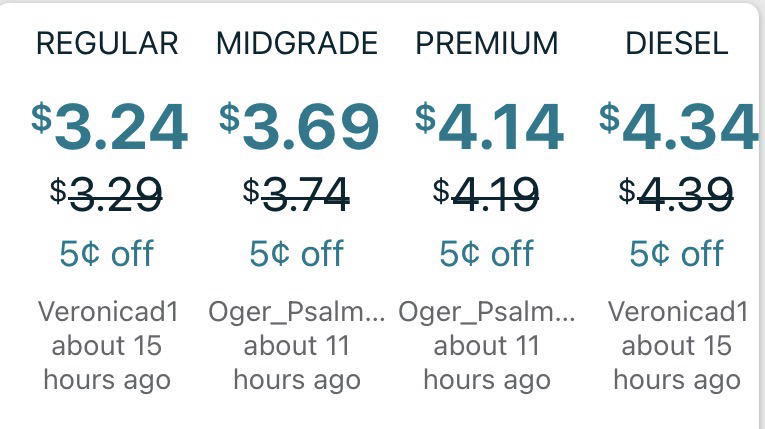Select the PREMIUM fuel grade heading
The height and width of the screenshot is (429, 765).
click(x=487, y=44)
